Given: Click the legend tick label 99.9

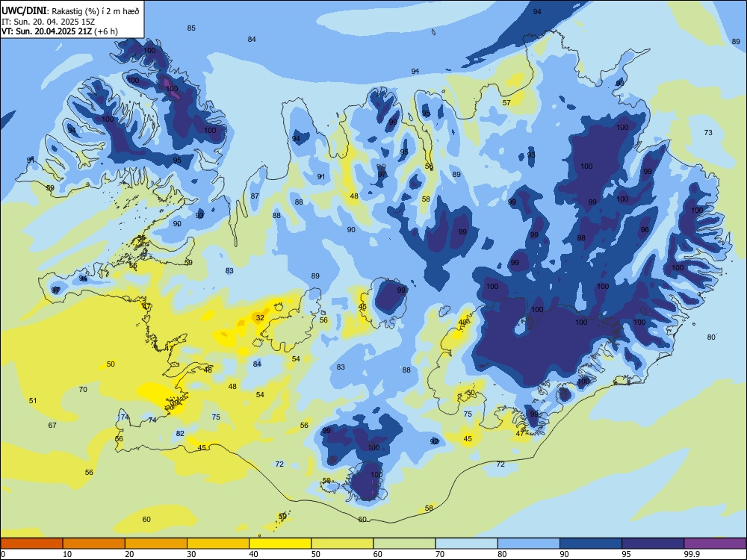Looking at the screenshot, I should point(692,554).
